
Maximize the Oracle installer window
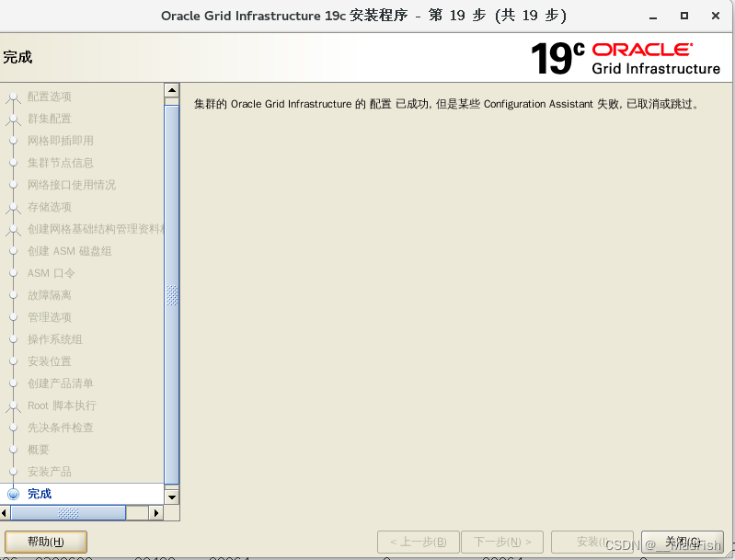pos(684,16)
